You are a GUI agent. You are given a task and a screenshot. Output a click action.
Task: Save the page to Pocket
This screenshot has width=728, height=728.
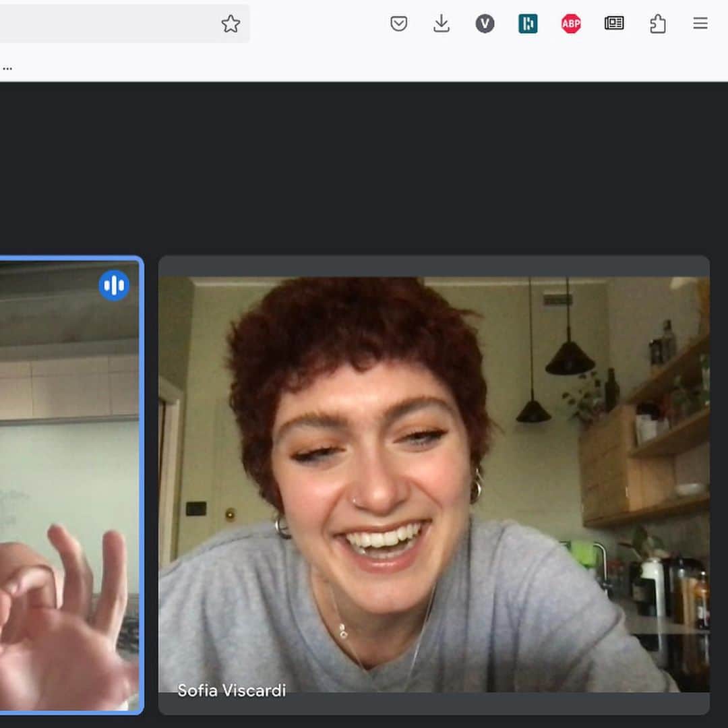399,24
